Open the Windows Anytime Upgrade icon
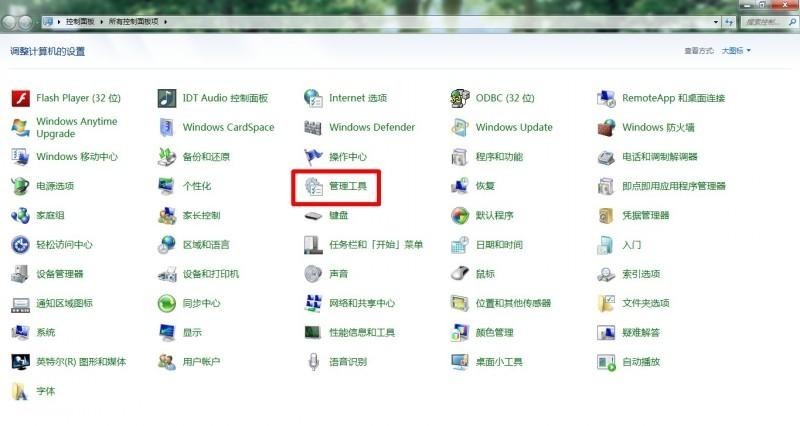 point(21,128)
